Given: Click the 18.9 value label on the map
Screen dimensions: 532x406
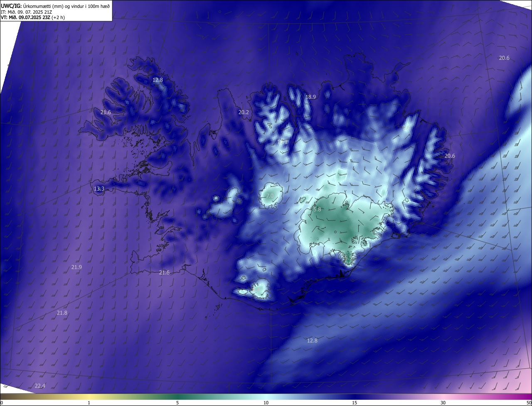Looking at the screenshot, I should point(310,97).
